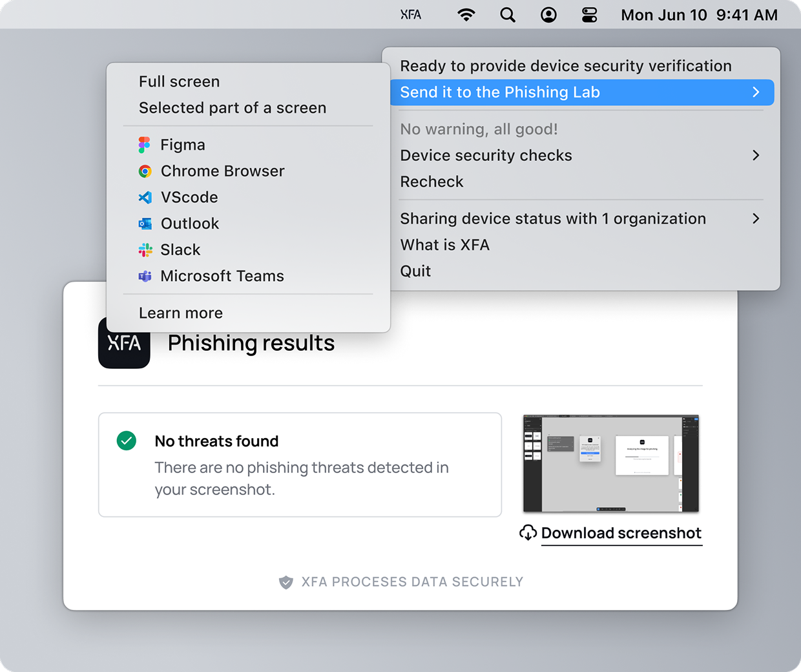Click the Figma app icon
Viewport: 801px width, 672px height.
(x=145, y=145)
